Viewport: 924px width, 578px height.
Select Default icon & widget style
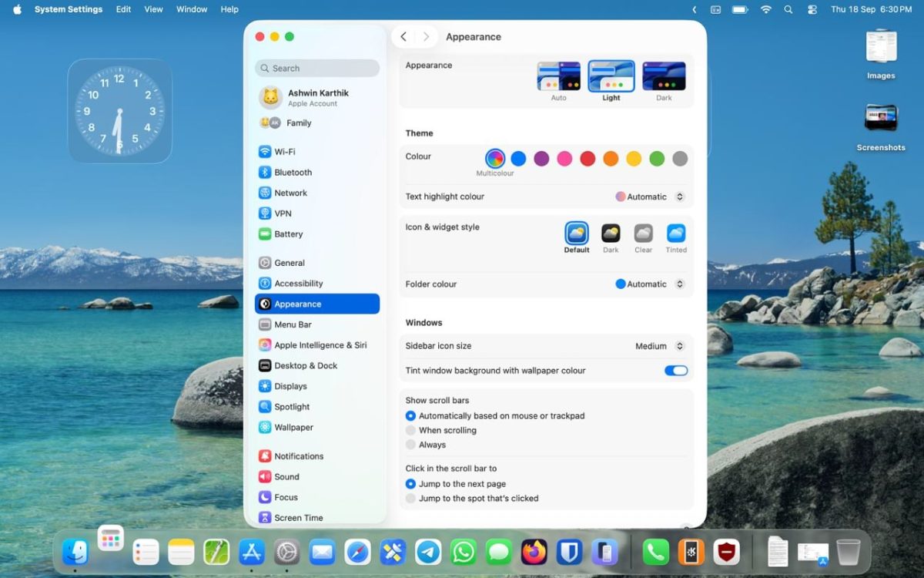(x=577, y=234)
